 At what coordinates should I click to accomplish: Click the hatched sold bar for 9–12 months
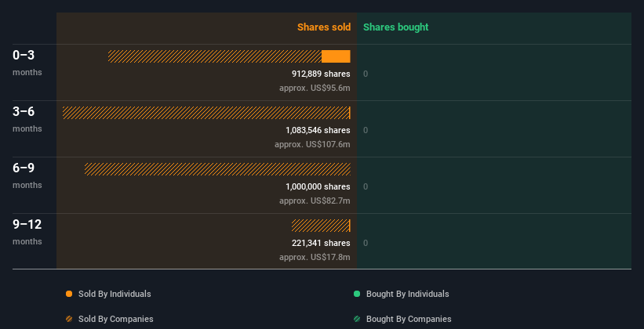tap(321, 226)
